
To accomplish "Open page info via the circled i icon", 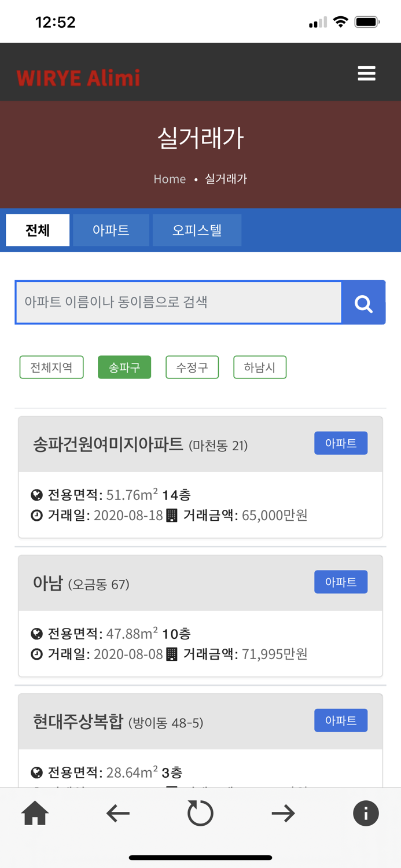I will point(366,812).
